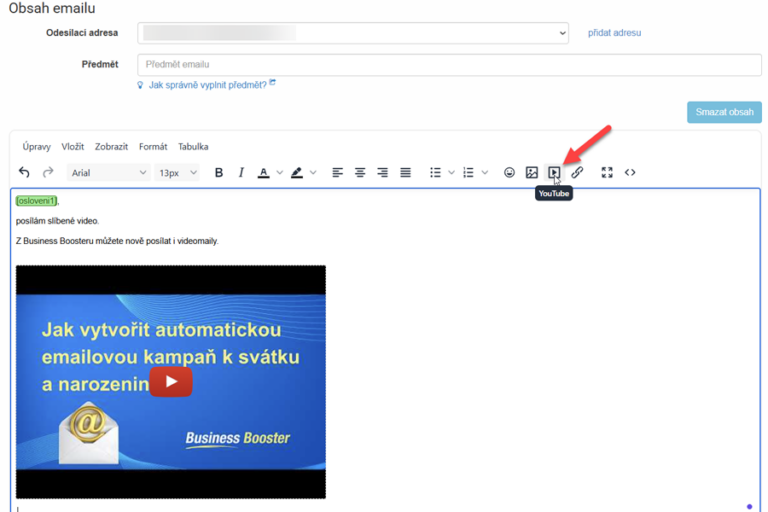
Task: Open the emoji picker icon
Action: (509, 173)
